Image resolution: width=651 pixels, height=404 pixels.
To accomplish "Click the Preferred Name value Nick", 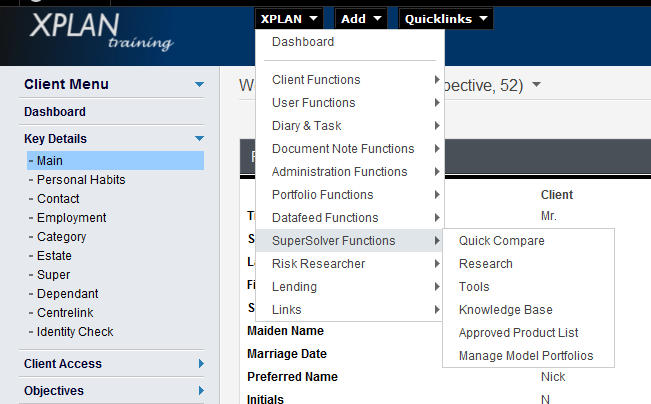I will pos(553,377).
